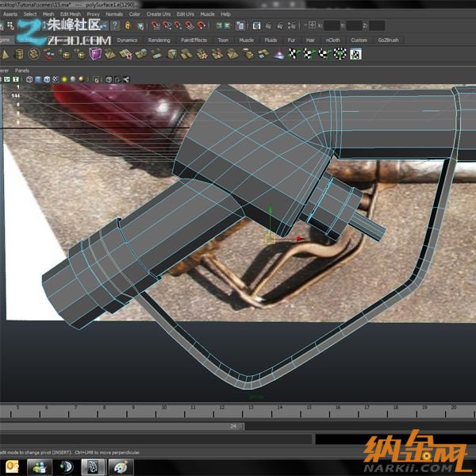Open the render settings clapperboard icon
Viewport: 476px width, 476px height.
(292, 26)
